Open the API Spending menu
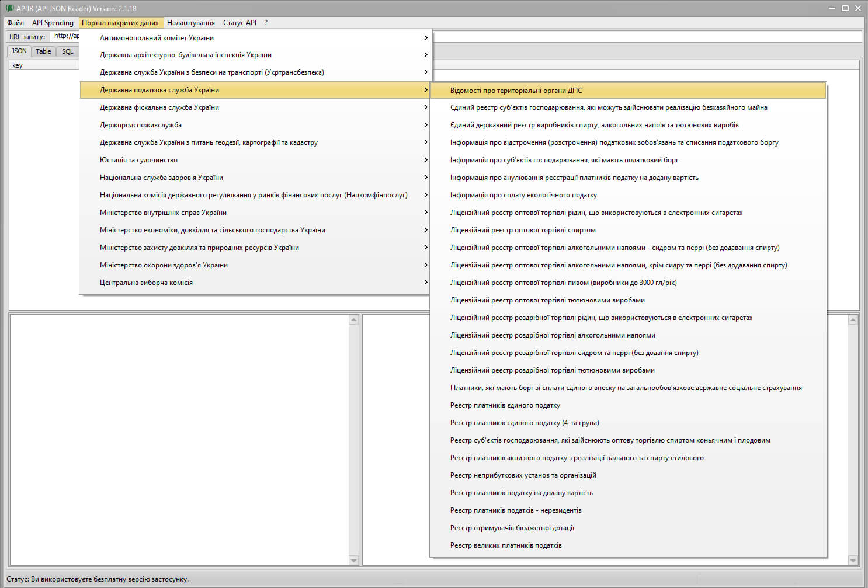The width and height of the screenshot is (868, 588). click(53, 23)
